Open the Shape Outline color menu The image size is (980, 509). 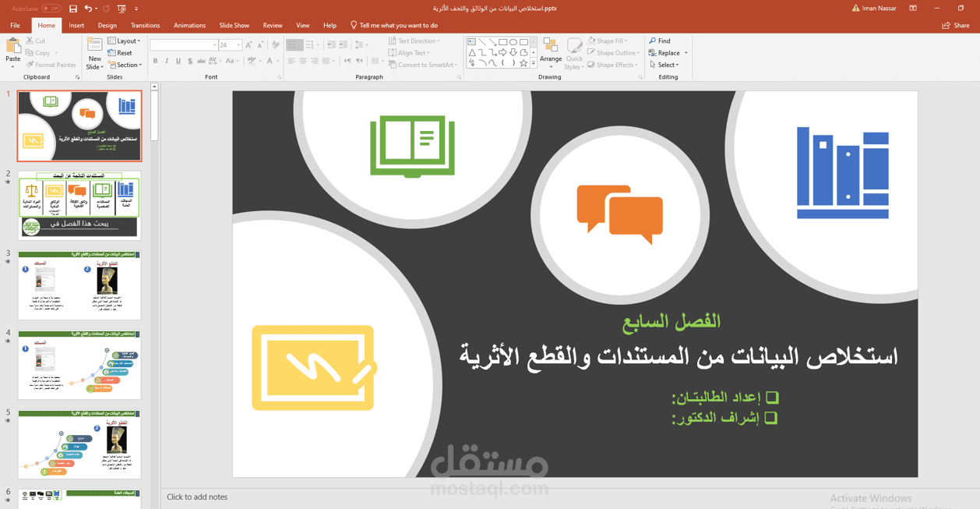(x=613, y=53)
